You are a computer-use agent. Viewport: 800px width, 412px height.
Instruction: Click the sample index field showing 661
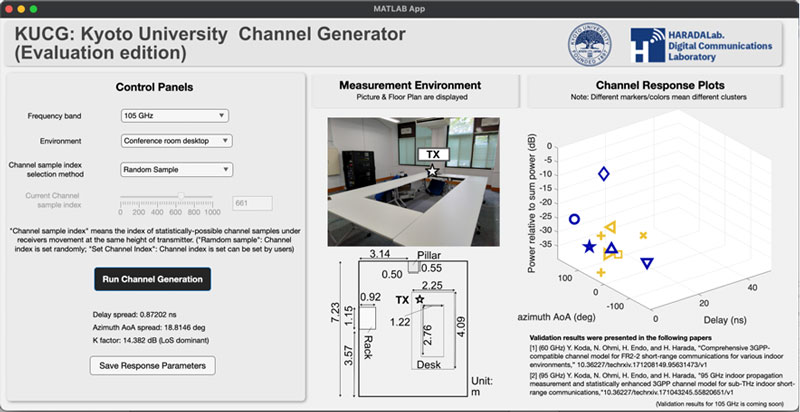(x=251, y=203)
